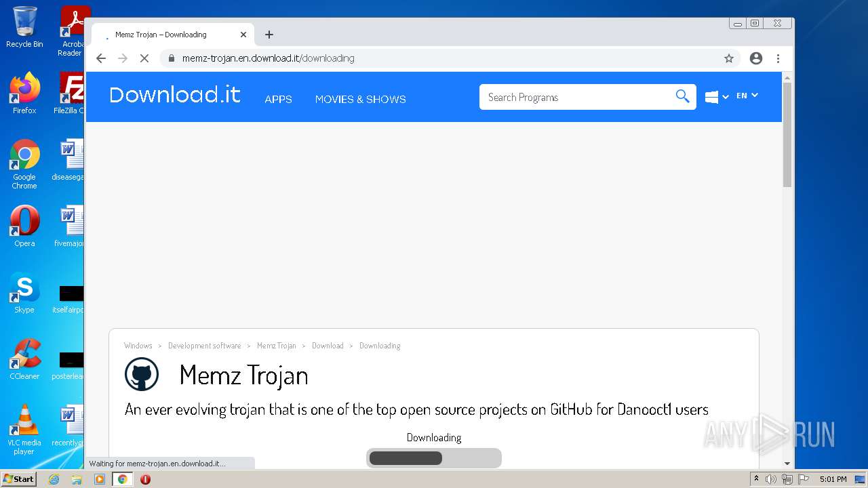Click the Memz Trojan heading
868x488 pixels.
244,375
